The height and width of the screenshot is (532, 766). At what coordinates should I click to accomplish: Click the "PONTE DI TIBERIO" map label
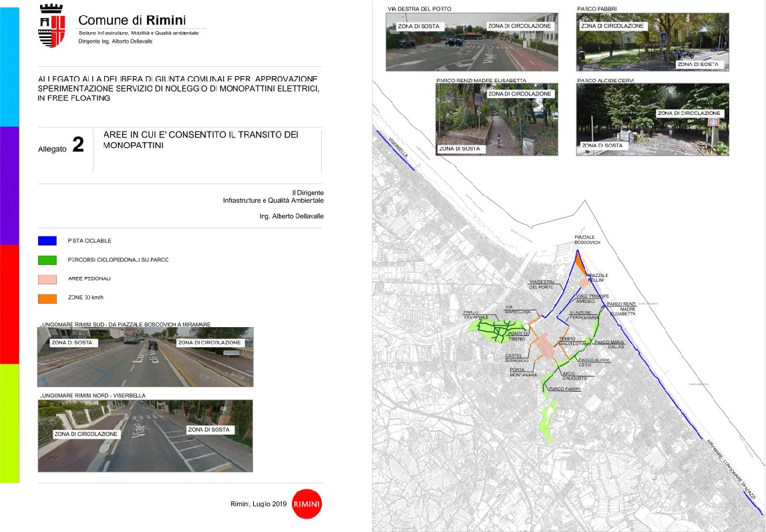tap(518, 336)
